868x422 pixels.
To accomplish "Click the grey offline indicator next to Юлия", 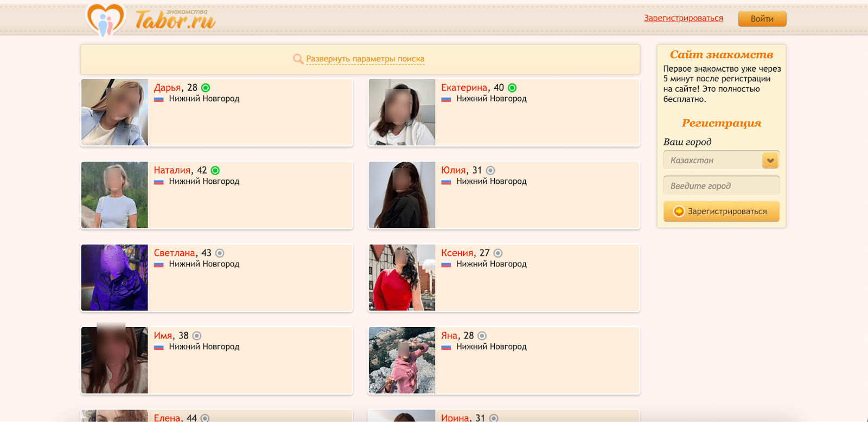I will [490, 170].
